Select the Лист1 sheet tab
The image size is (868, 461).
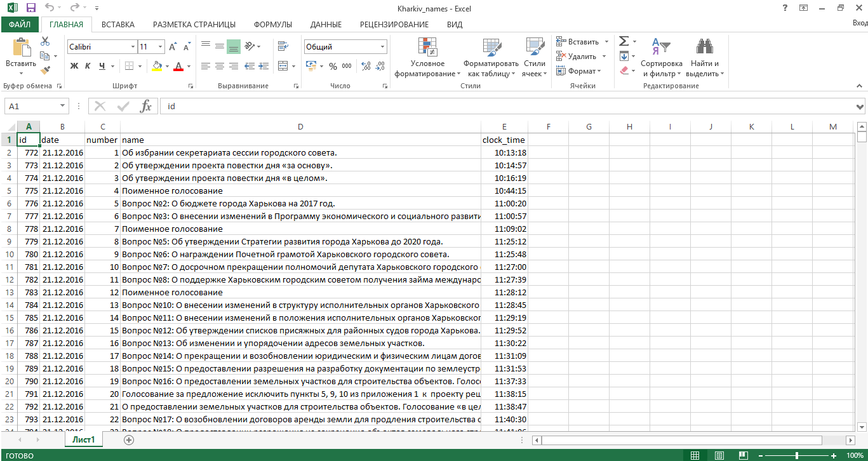[x=83, y=439]
